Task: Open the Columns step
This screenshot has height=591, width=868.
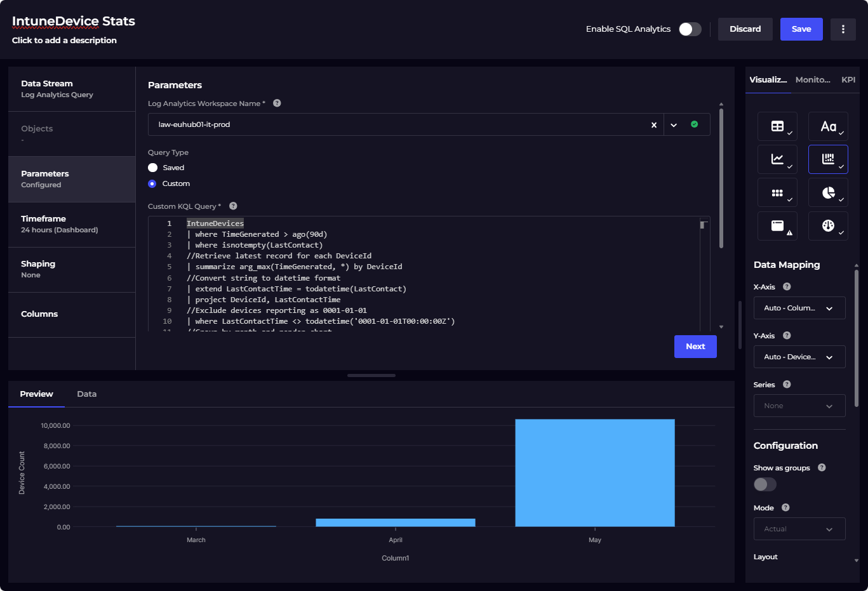Action: click(72, 314)
